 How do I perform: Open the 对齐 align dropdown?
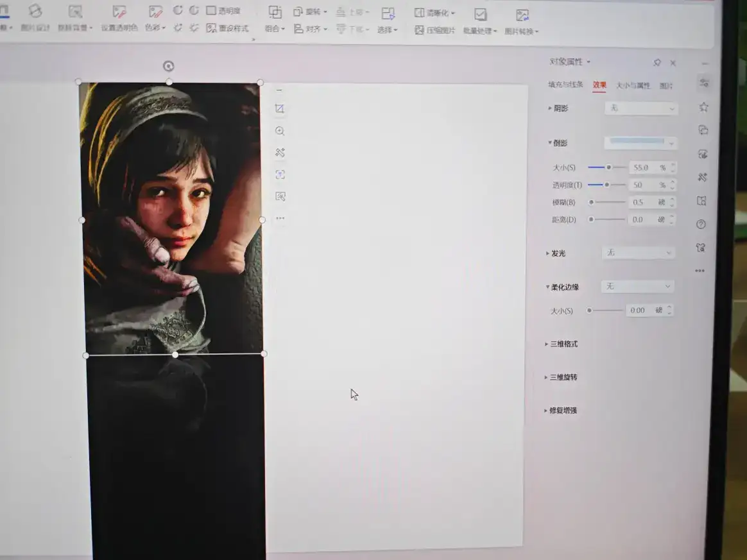point(310,29)
